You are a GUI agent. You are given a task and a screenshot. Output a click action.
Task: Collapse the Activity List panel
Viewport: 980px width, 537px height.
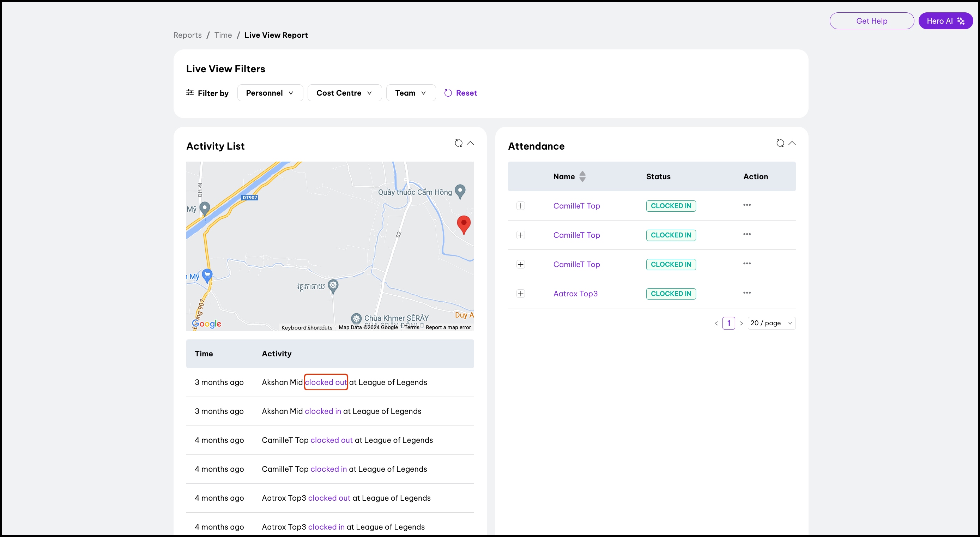pos(470,143)
